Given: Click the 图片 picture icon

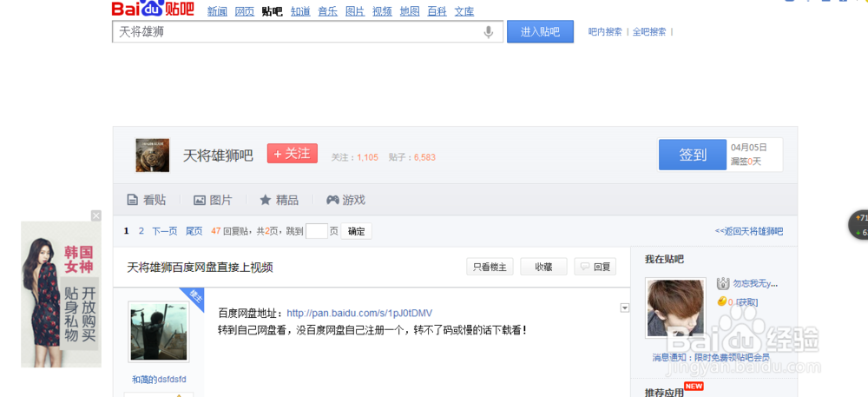Looking at the screenshot, I should 200,201.
